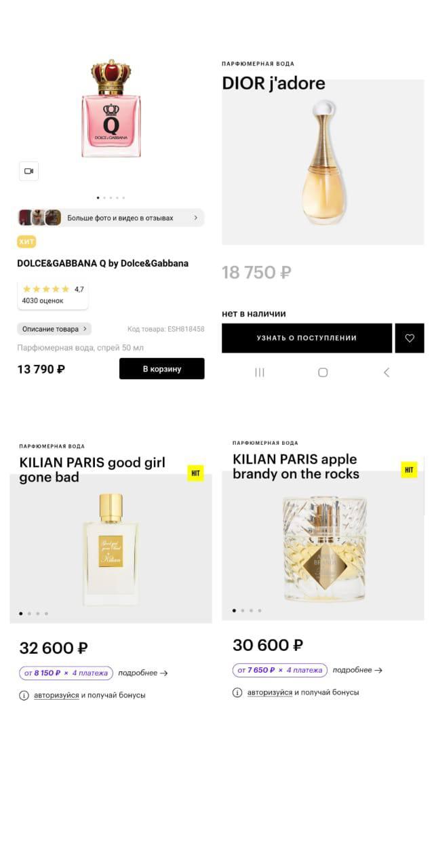
Task: Expand 'Больше фото и видео в отзывах' chevron
Action: pyautogui.click(x=196, y=218)
